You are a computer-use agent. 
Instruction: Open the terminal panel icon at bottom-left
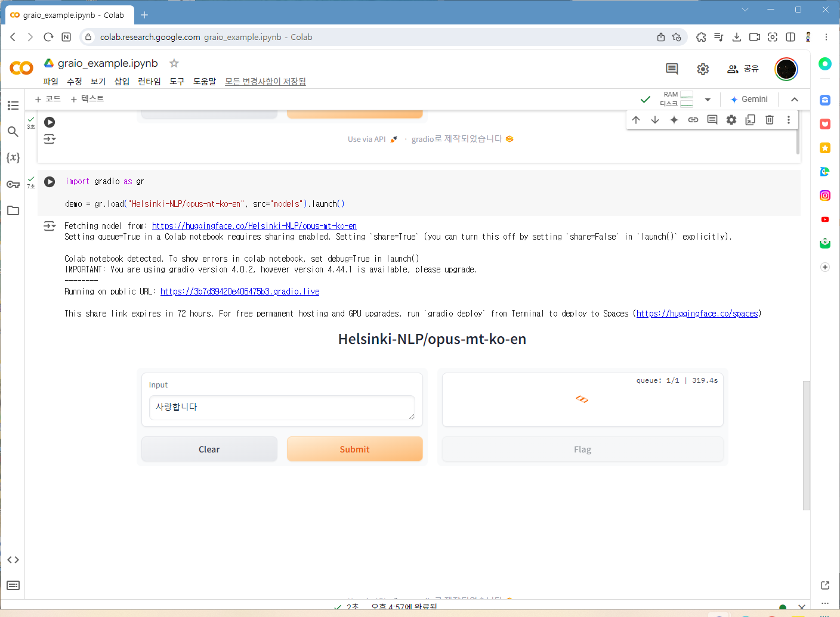click(13, 585)
